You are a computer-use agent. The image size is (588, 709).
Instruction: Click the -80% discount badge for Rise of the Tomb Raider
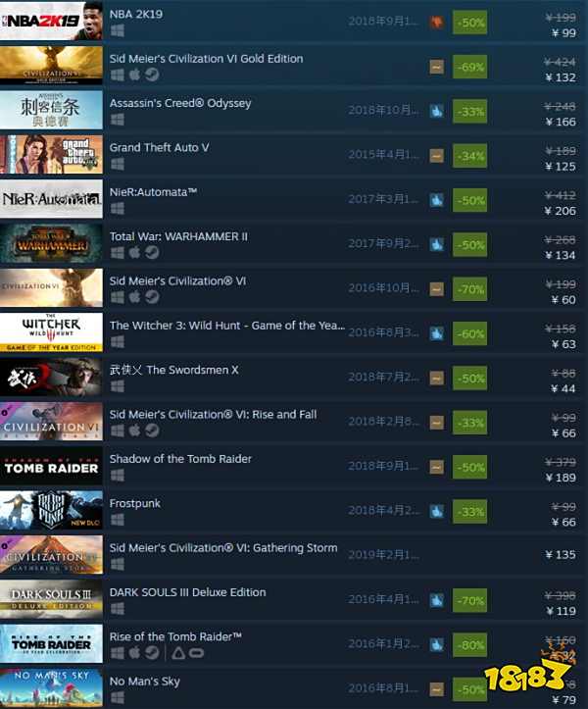click(470, 645)
